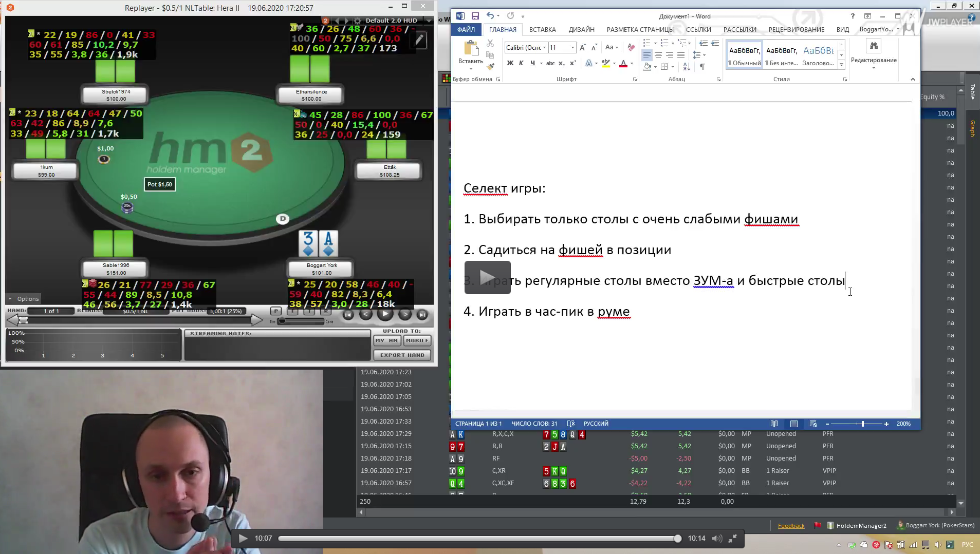Image resolution: width=980 pixels, height=554 pixels.
Task: Select the Заголовок heading style
Action: [818, 55]
